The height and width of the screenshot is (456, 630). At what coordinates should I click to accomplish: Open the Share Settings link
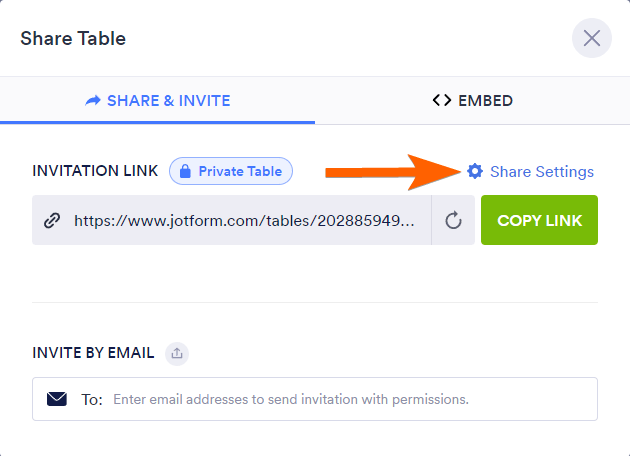541,172
